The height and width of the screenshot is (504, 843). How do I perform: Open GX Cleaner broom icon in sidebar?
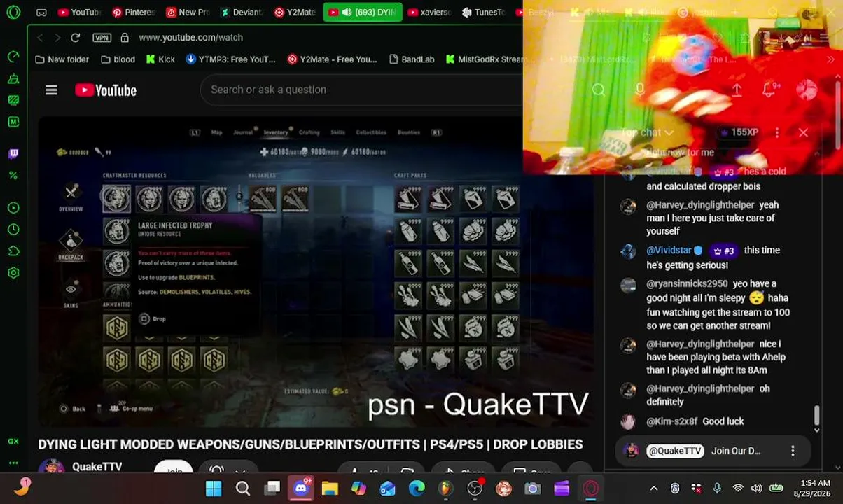coord(13,78)
